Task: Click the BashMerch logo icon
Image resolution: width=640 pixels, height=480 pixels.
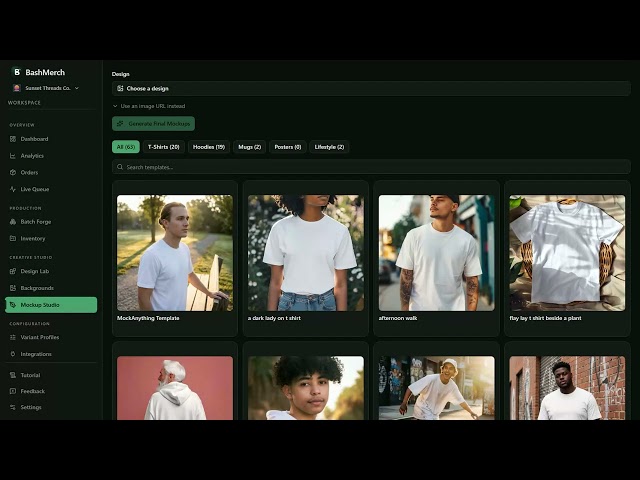Action: [x=16, y=72]
